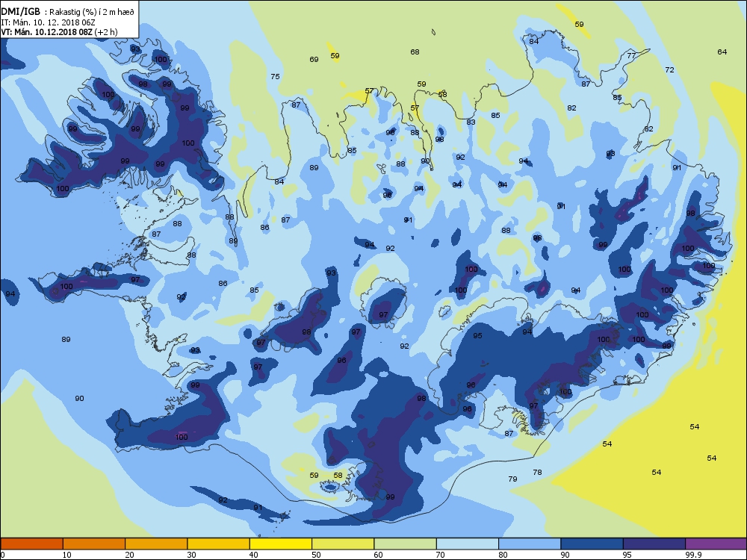Click the dark orange 0–10 legend swatch

pyautogui.click(x=31, y=544)
